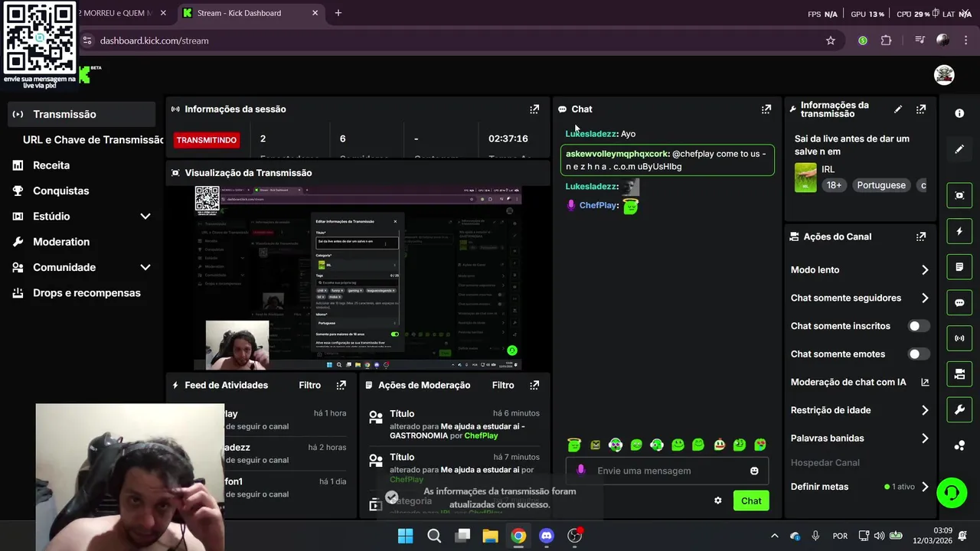Send message with the green Chat button
980x551 pixels.
[x=751, y=501]
